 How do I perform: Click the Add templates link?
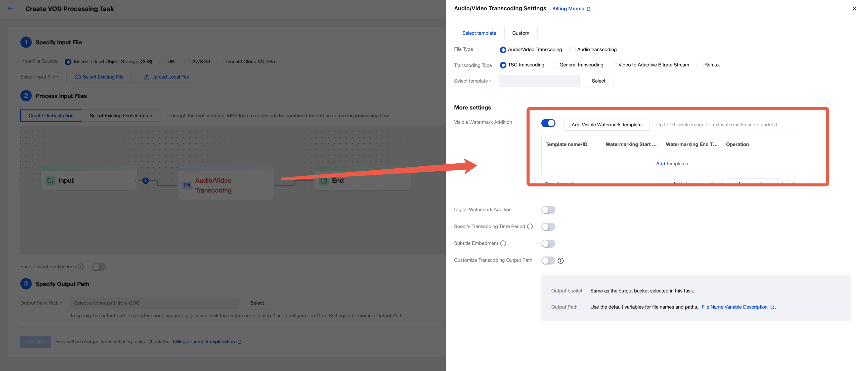660,164
